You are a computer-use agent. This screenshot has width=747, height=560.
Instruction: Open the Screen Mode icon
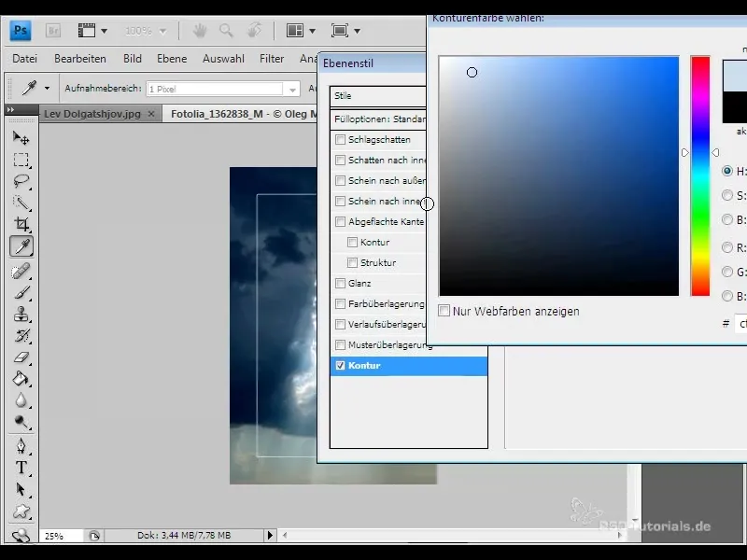click(340, 31)
